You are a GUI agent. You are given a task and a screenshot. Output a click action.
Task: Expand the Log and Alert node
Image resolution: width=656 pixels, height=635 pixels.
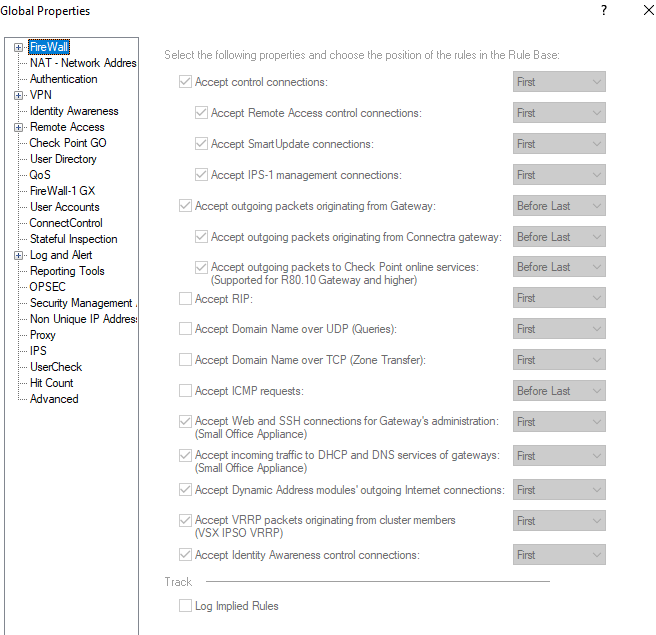[19, 255]
